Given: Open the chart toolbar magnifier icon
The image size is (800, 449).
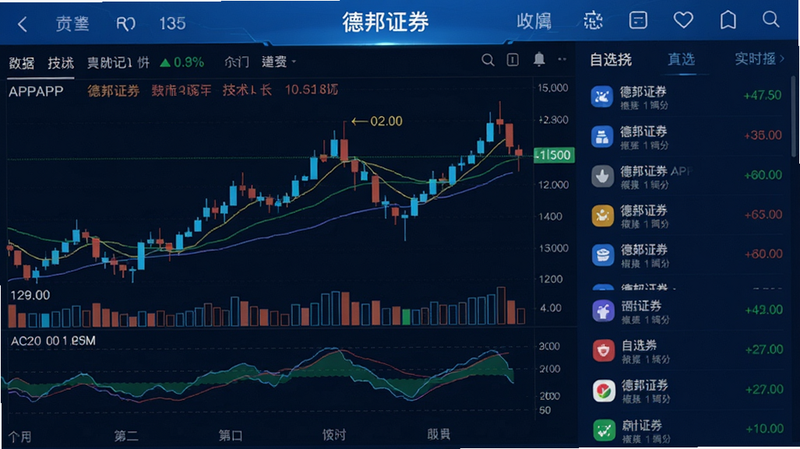Looking at the screenshot, I should click(x=488, y=60).
